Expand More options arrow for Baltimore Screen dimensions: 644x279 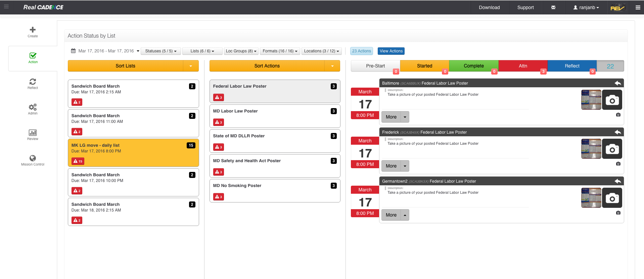point(405,117)
